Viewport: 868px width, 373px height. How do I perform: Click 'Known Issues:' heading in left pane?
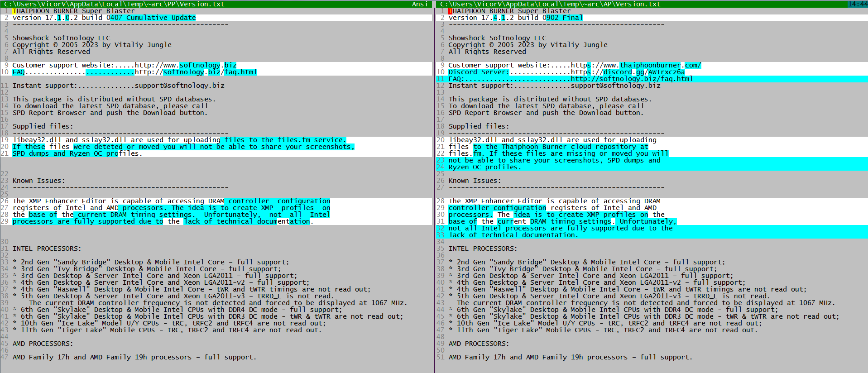coord(38,181)
